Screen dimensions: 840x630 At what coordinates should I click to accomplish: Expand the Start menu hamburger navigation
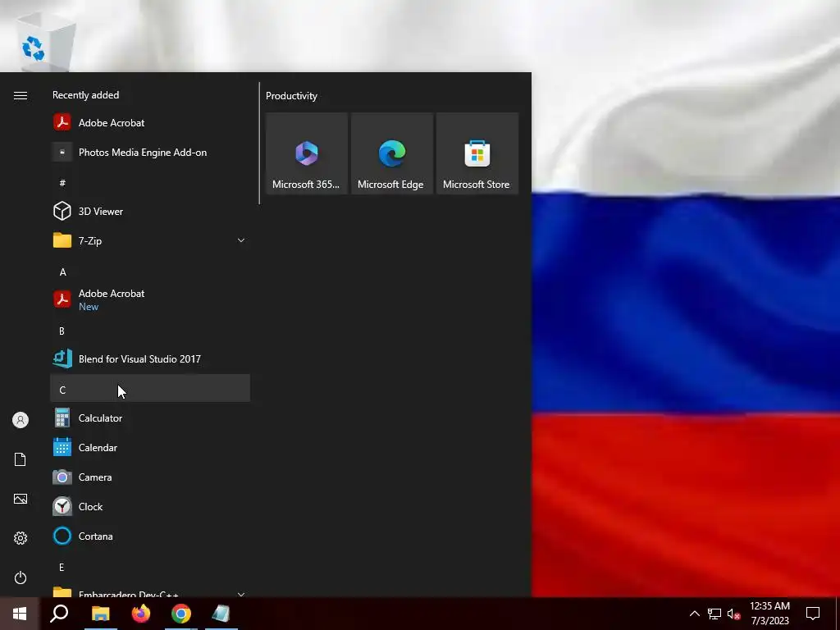(21, 95)
